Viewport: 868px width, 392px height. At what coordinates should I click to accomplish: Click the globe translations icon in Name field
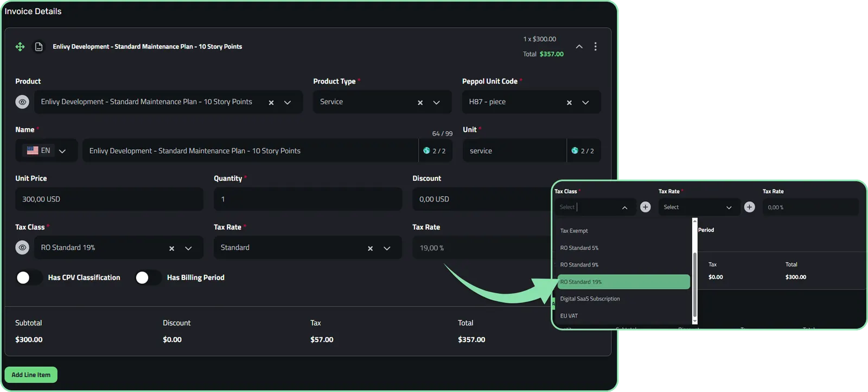(x=426, y=151)
